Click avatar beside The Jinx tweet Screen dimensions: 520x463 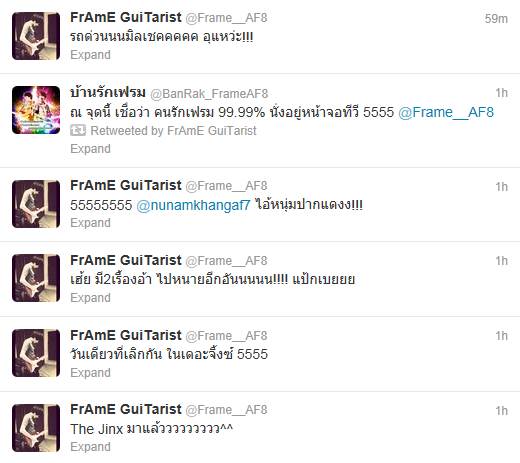pyautogui.click(x=36, y=428)
